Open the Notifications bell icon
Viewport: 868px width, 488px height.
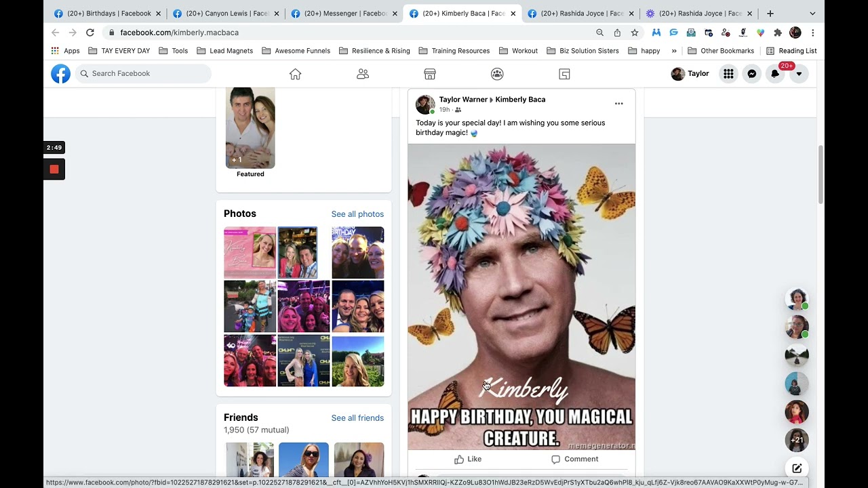(775, 74)
